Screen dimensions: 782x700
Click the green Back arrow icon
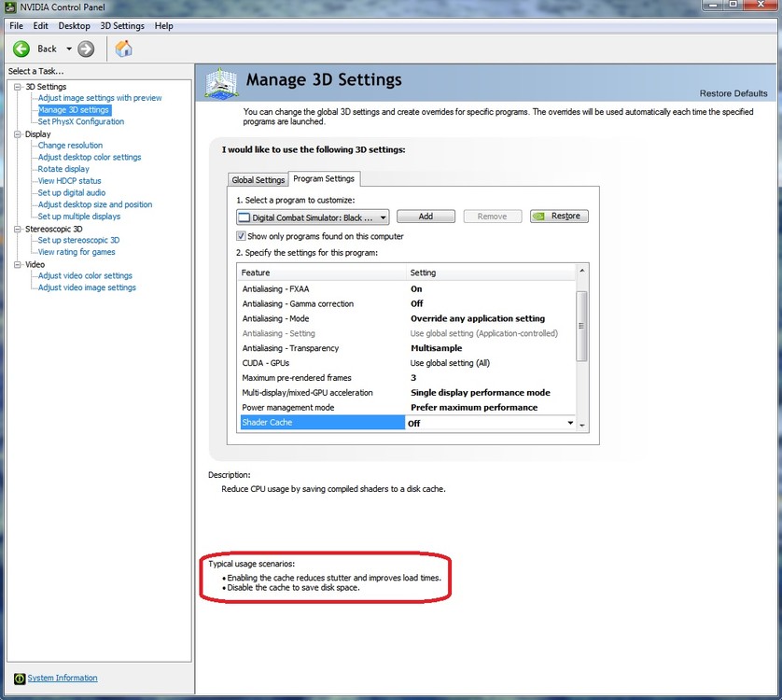[x=21, y=49]
